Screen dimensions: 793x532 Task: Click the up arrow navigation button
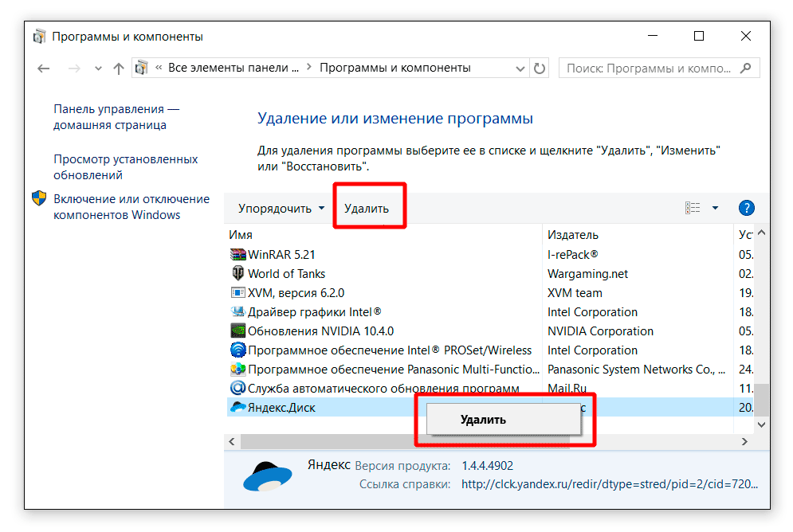point(119,68)
